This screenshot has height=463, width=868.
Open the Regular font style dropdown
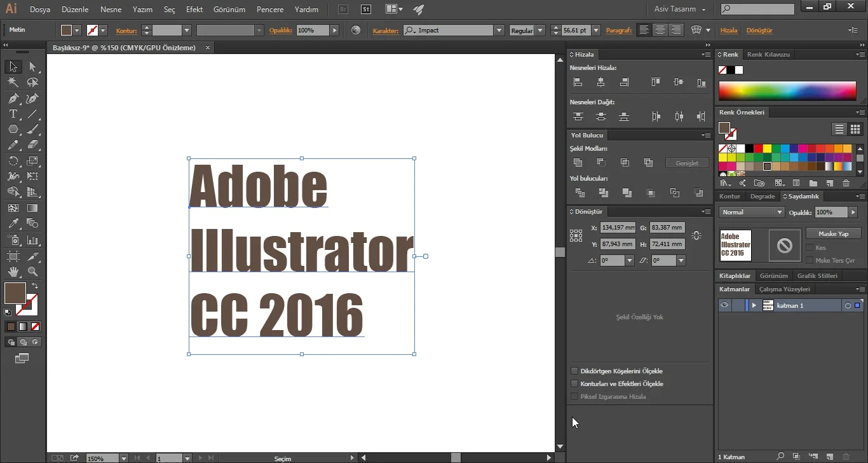click(x=540, y=30)
